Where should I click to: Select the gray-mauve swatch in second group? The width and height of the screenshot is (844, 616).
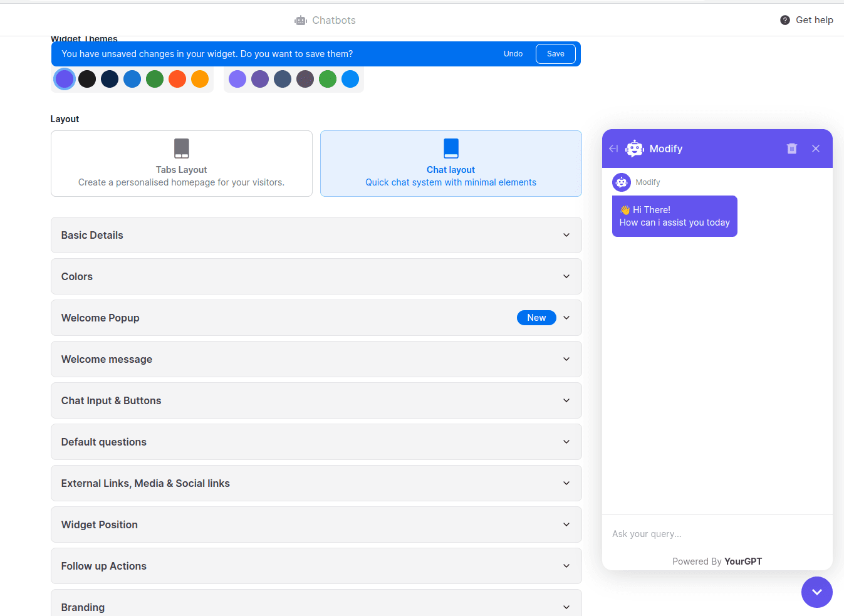pyautogui.click(x=305, y=79)
